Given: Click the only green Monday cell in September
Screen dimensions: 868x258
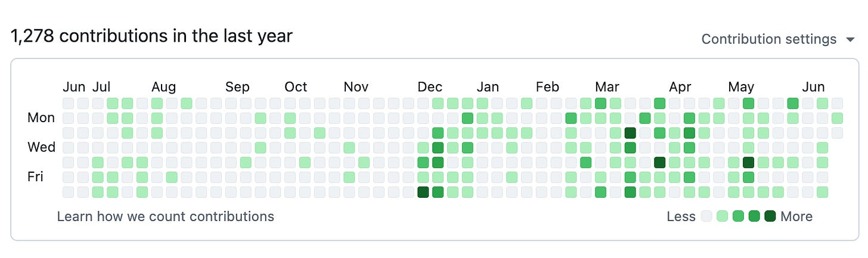Looking at the screenshot, I should tap(261, 117).
